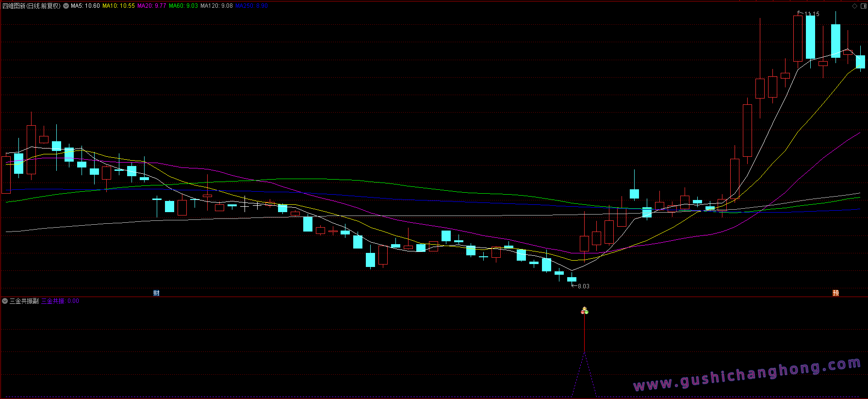Viewport: 868px width, 399px height.
Task: Click the purple 三金共振: 0.00 value label
Action: [x=60, y=301]
